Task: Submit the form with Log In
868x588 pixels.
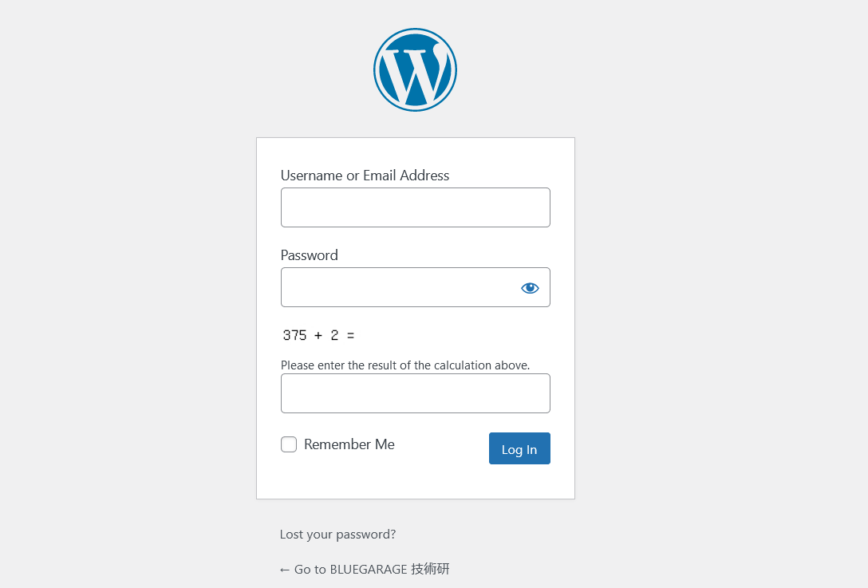Action: (x=519, y=448)
